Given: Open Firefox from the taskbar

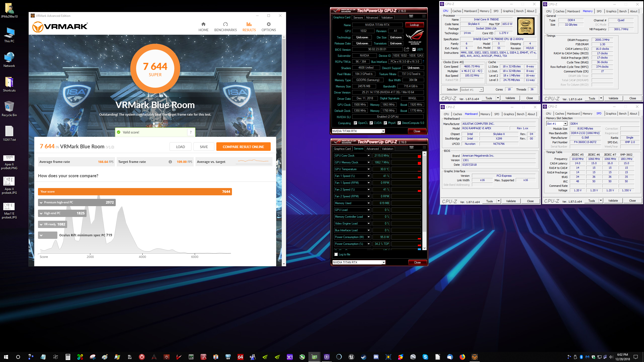Looking at the screenshot, I should [462, 357].
